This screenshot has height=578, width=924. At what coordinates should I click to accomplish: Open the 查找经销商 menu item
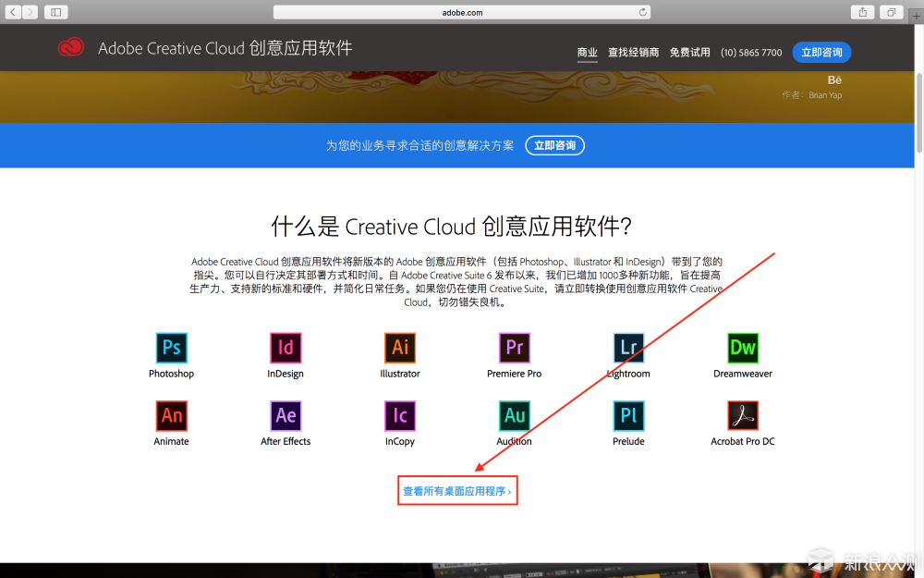pyautogui.click(x=634, y=53)
